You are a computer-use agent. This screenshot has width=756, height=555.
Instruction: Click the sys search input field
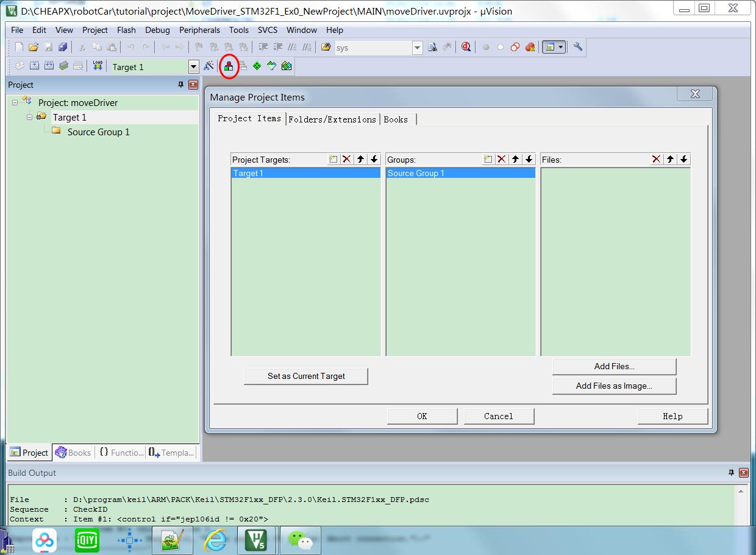[373, 48]
